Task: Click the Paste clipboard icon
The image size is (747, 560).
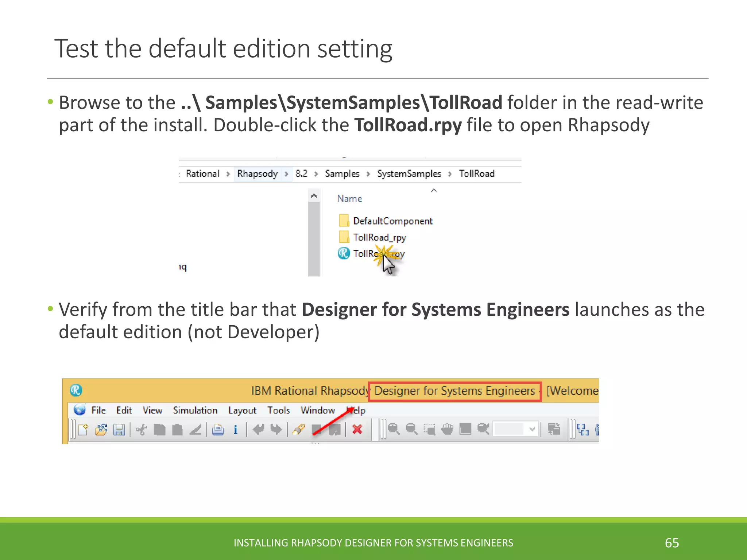Action: click(x=177, y=429)
